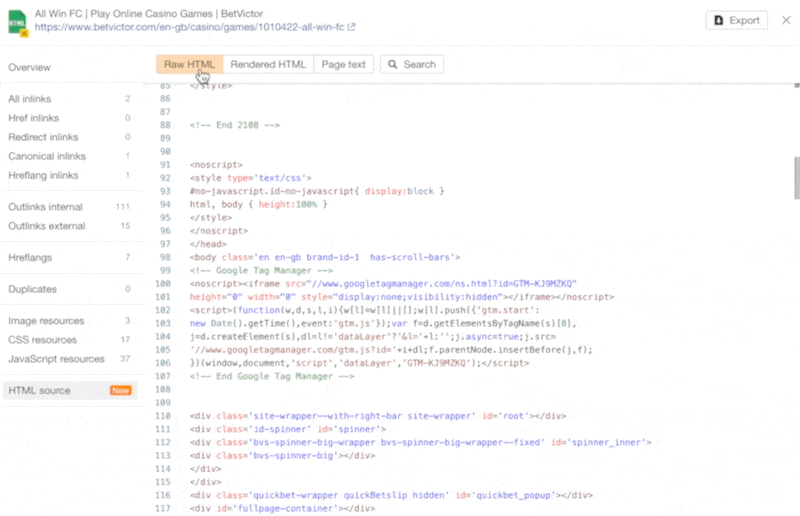View Outlinks internal list
Image resolution: width=800 pixels, height=516 pixels.
tap(45, 207)
